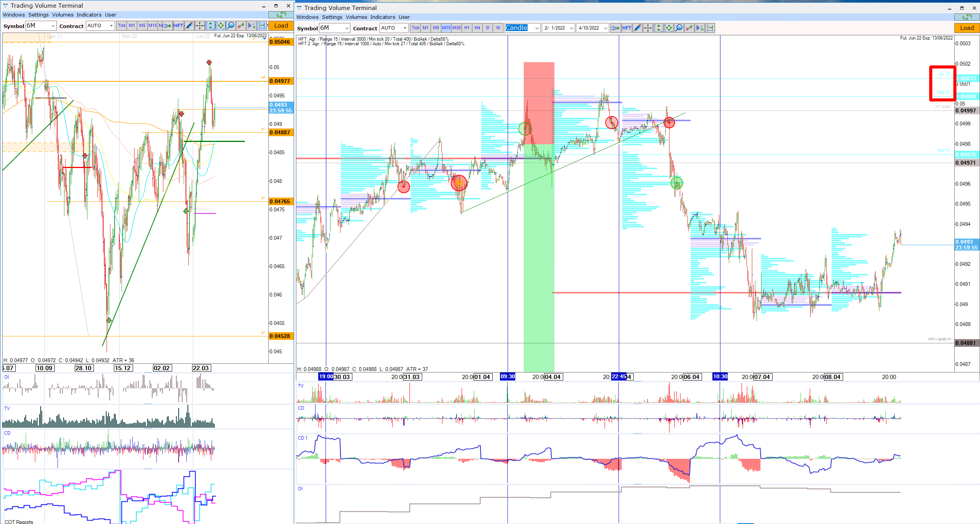Open the profile D icon in left window
The image size is (980, 524).
(x=252, y=26)
